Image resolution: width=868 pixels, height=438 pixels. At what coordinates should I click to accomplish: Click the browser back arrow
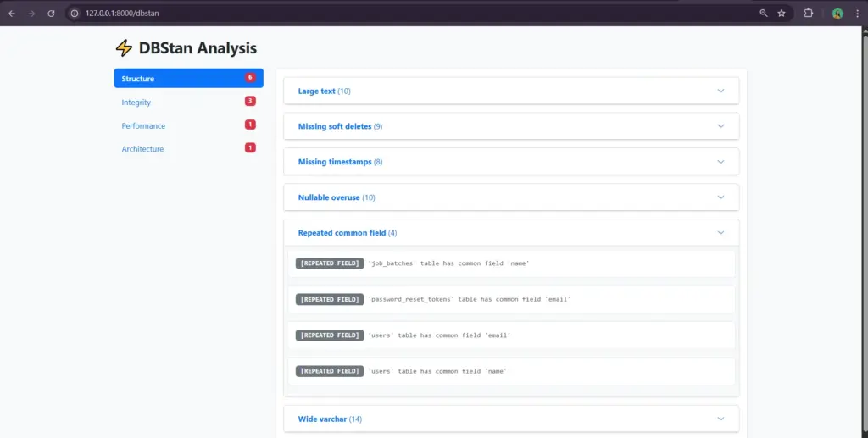[x=12, y=14]
